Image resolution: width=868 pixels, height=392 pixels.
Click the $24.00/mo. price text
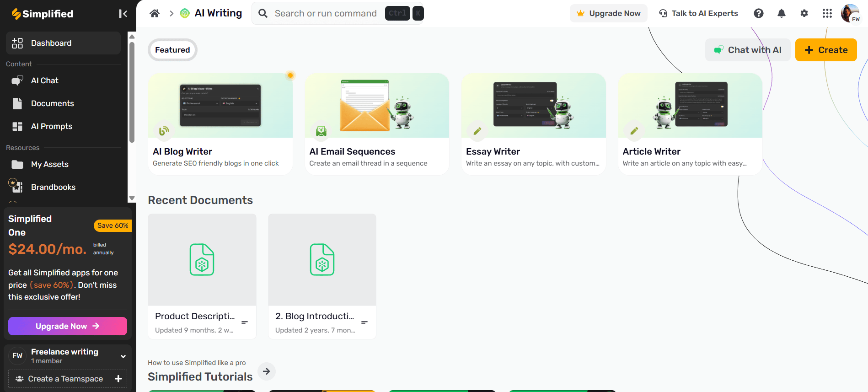coord(48,249)
